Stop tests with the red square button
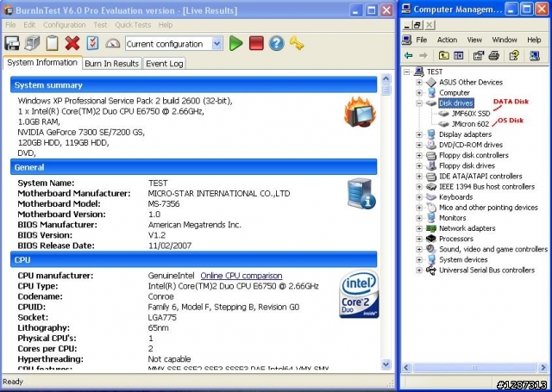Screen dimensions: 552x392 [x=256, y=43]
